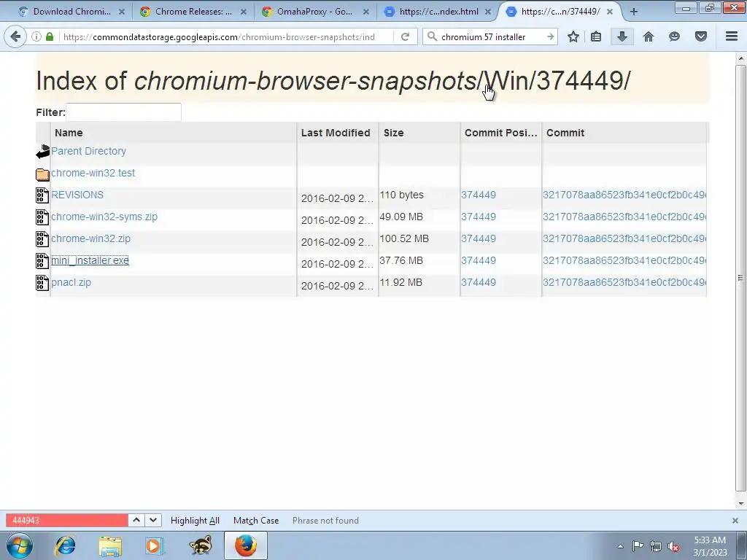Find next match with down arrow
Screen dimensions: 747x560
(153, 520)
